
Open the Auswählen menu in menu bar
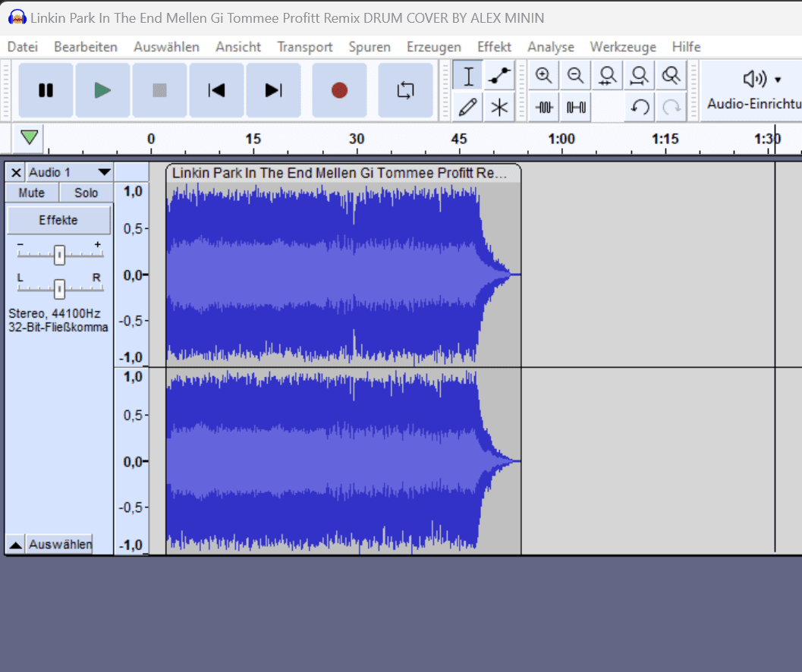coord(166,47)
